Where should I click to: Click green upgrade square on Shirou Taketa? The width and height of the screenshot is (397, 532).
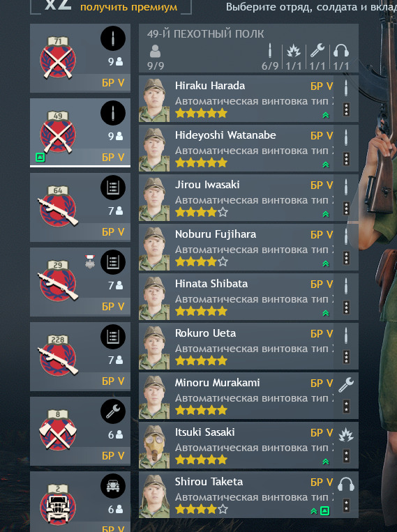pyautogui.click(x=325, y=510)
